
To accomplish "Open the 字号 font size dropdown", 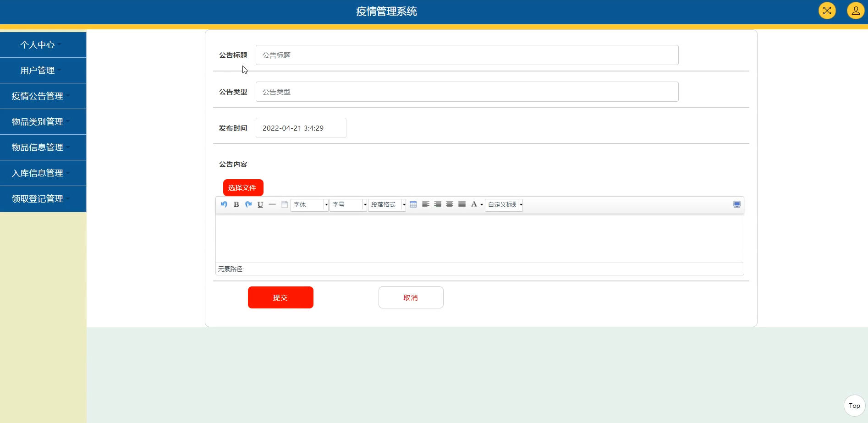I will coord(348,204).
